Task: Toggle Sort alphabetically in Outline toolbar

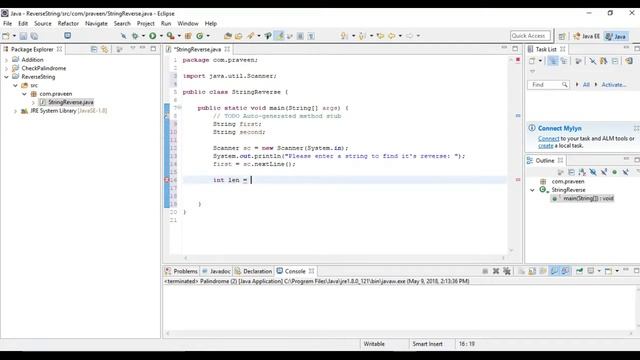Action: [582, 172]
